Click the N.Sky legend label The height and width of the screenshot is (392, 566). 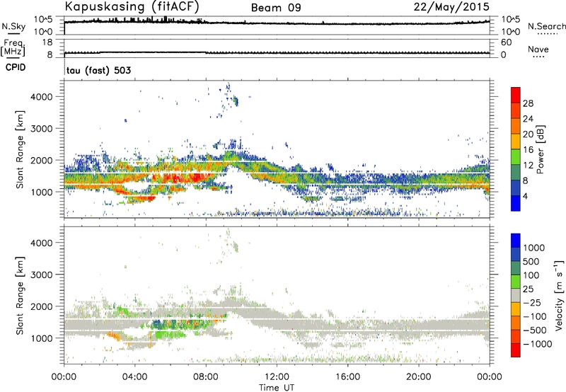coord(13,26)
